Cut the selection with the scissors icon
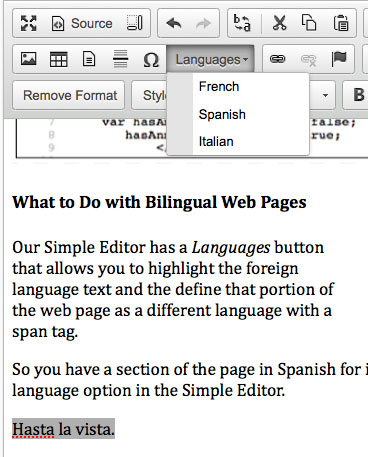The height and width of the screenshot is (457, 368). (x=279, y=23)
